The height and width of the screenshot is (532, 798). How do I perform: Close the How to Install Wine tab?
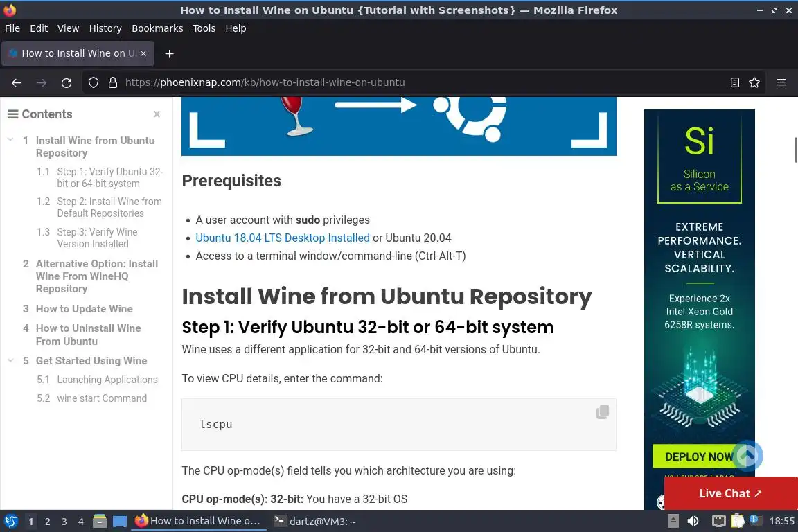coord(143,53)
